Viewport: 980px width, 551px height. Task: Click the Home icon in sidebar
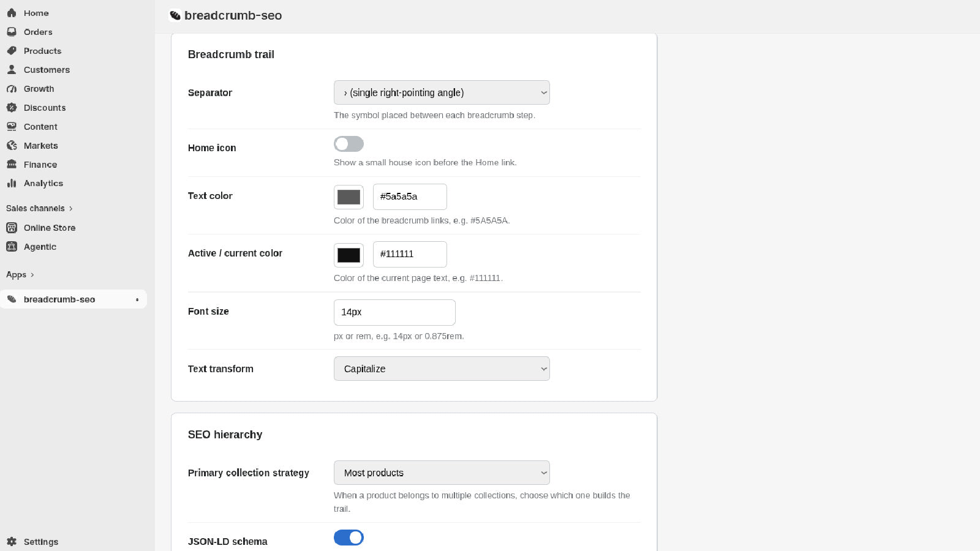pos(12,13)
